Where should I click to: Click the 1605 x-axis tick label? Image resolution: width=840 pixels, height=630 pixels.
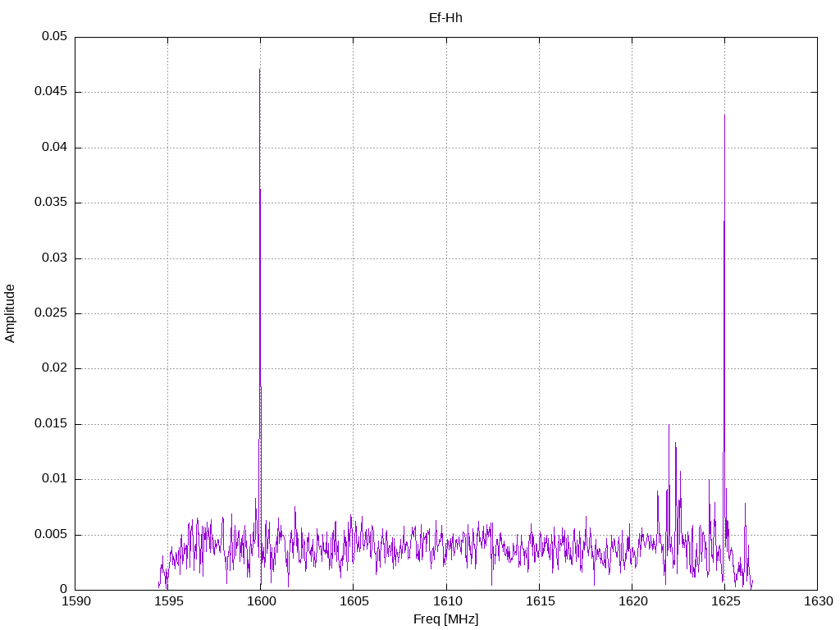coord(354,601)
